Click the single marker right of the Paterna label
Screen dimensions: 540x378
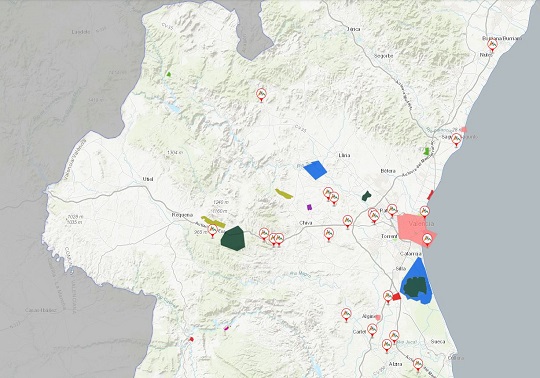point(392,210)
